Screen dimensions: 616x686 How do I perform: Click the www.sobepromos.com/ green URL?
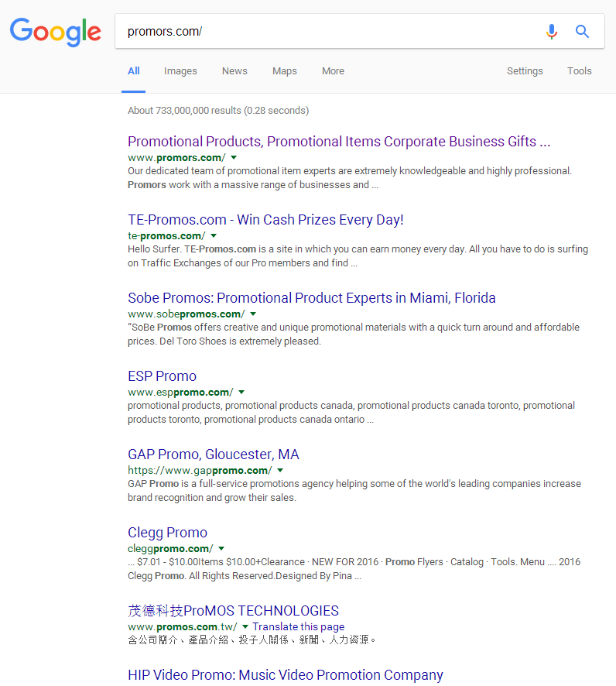pyautogui.click(x=187, y=314)
